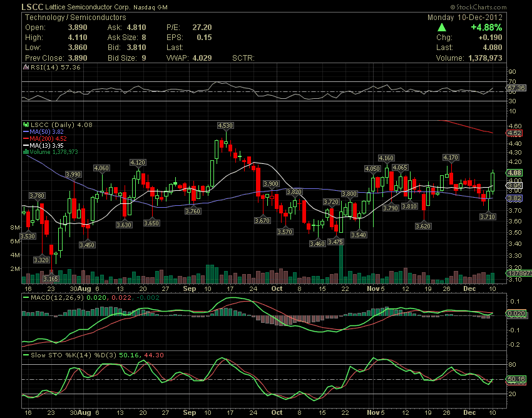The width and height of the screenshot is (532, 418).
Task: Click the Prev Close label
Action: [x=44, y=58]
